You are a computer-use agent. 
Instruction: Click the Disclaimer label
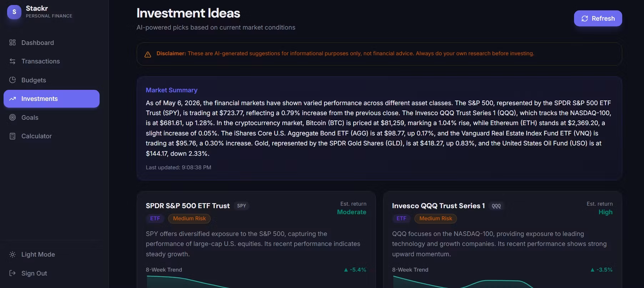tap(171, 53)
